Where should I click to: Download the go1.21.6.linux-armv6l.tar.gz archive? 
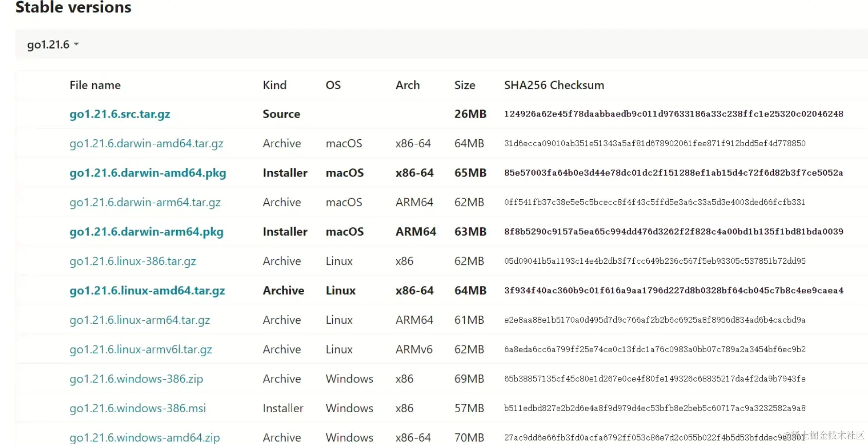141,350
